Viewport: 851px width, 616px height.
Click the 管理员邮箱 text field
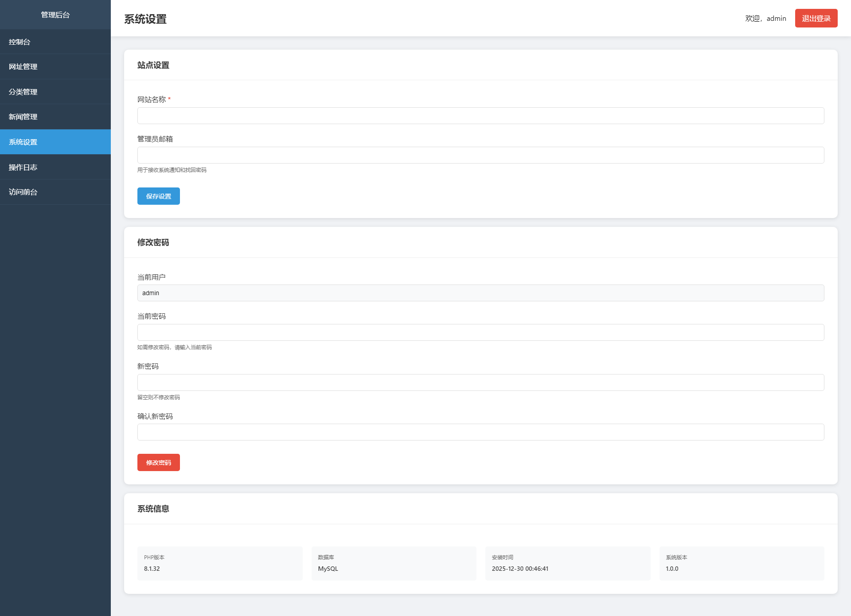tap(480, 155)
